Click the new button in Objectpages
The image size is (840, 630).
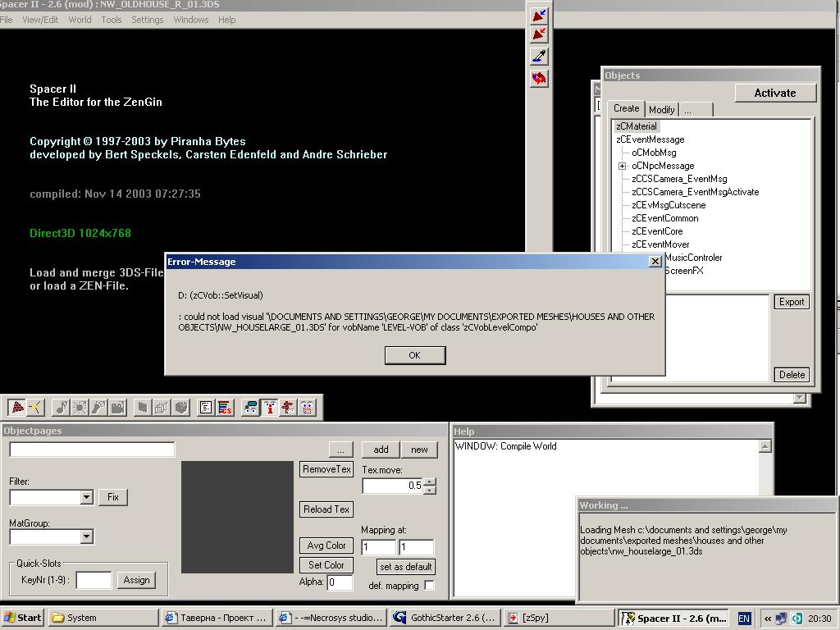pyautogui.click(x=419, y=450)
